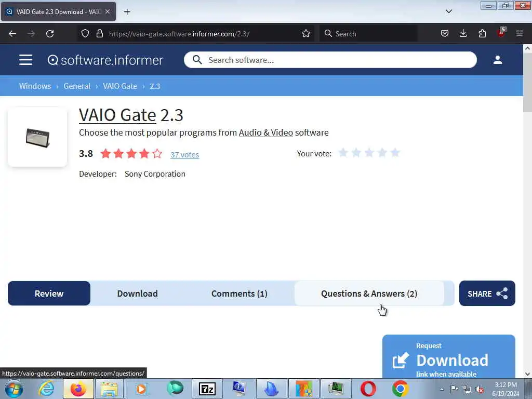The image size is (532, 399).
Task: Click the scrollbar up arrow
Action: pos(527,48)
